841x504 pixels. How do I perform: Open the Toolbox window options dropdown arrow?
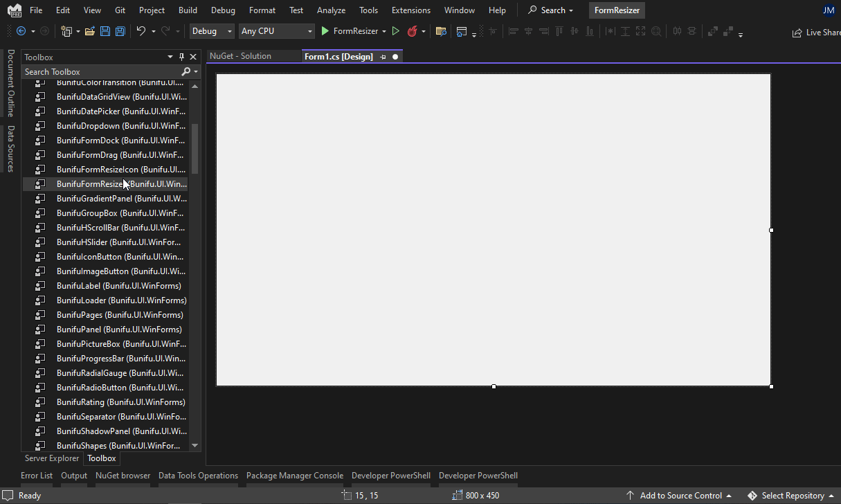pos(170,57)
